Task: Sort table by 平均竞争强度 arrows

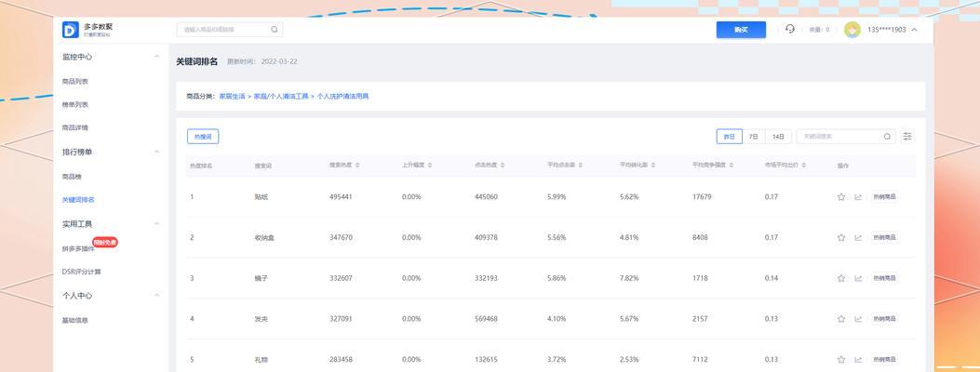Action: [732, 166]
